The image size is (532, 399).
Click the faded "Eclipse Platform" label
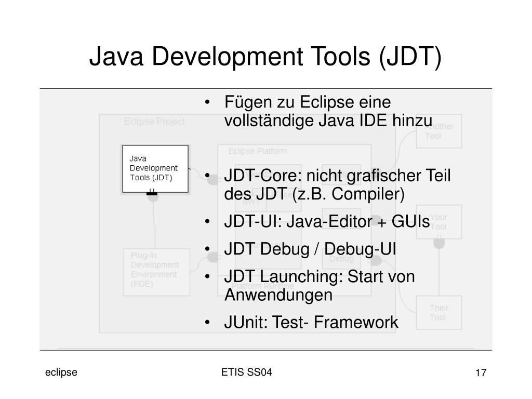[x=258, y=151]
